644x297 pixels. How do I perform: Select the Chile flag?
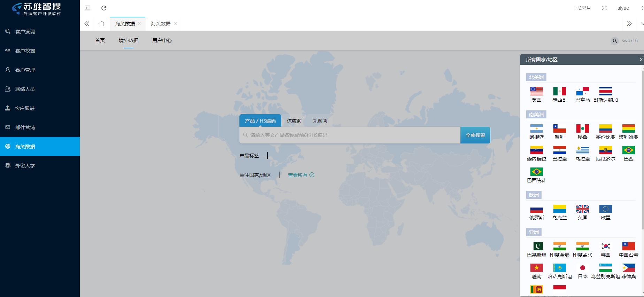click(559, 128)
